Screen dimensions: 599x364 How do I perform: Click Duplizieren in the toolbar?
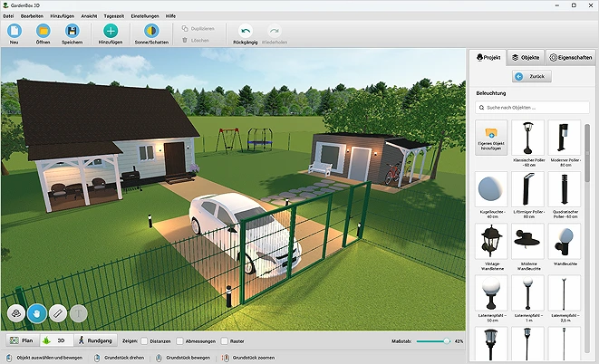coord(198,29)
